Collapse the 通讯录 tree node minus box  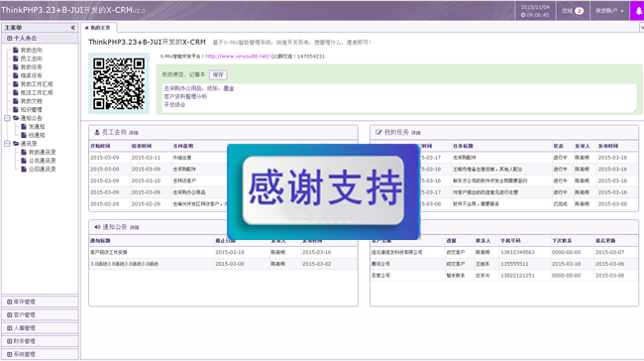[7, 144]
